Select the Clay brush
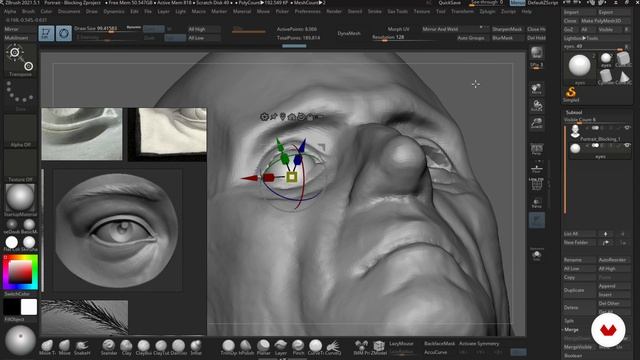The width and height of the screenshot is (640, 360). pyautogui.click(x=127, y=348)
